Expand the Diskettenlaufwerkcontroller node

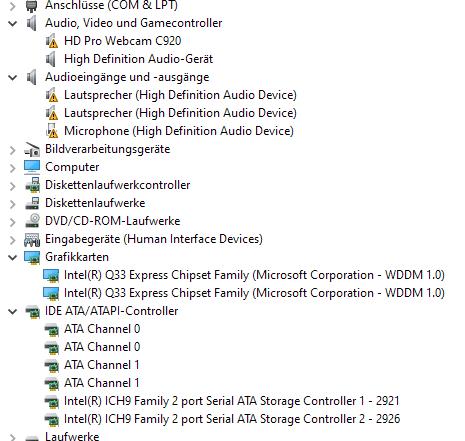pos(12,186)
